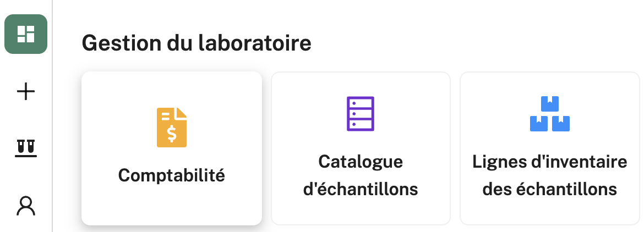Open the green dashboard grid icon

(x=26, y=34)
